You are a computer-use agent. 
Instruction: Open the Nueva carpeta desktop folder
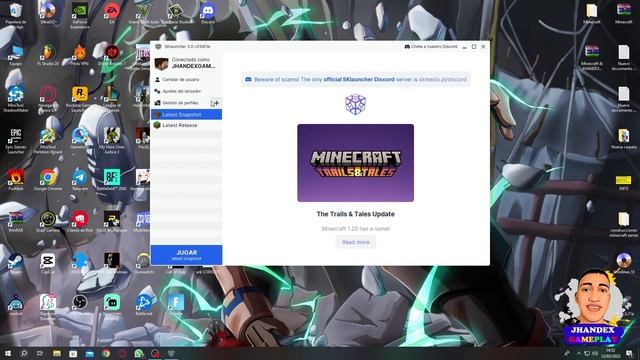pos(624,138)
